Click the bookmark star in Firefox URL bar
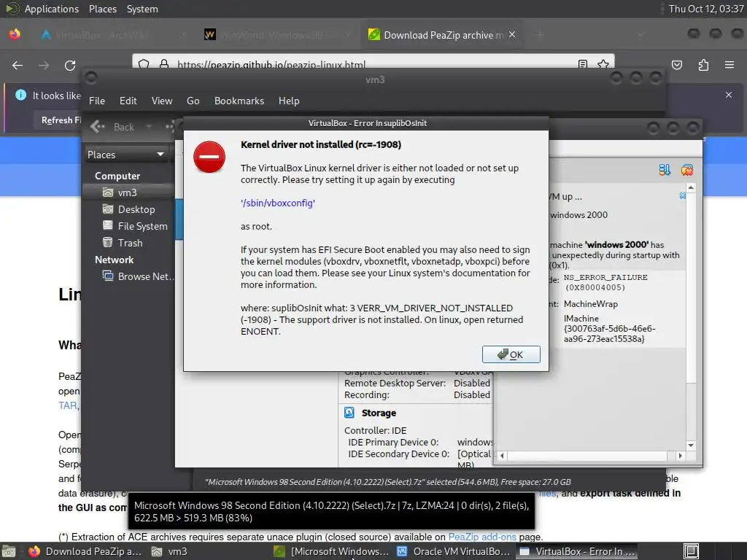Viewport: 747px width, 560px height. (x=603, y=64)
